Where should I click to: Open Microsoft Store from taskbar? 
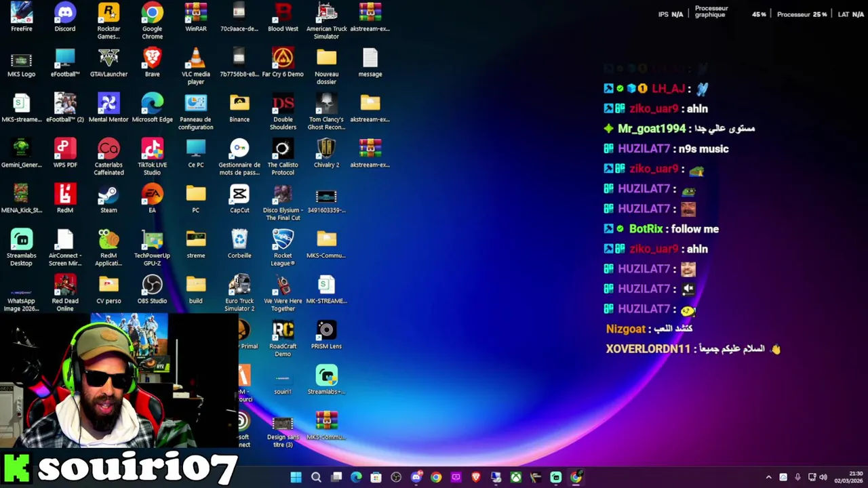pos(376,477)
